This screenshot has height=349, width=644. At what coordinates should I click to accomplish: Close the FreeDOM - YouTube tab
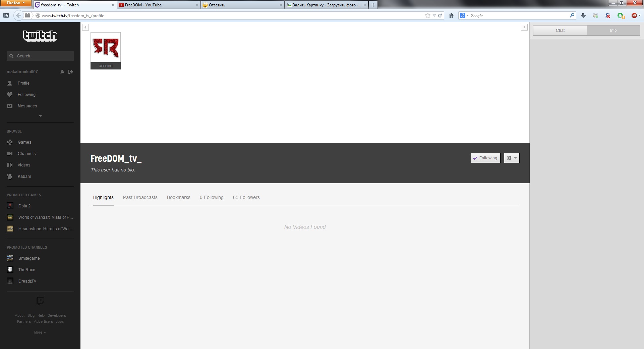point(197,5)
